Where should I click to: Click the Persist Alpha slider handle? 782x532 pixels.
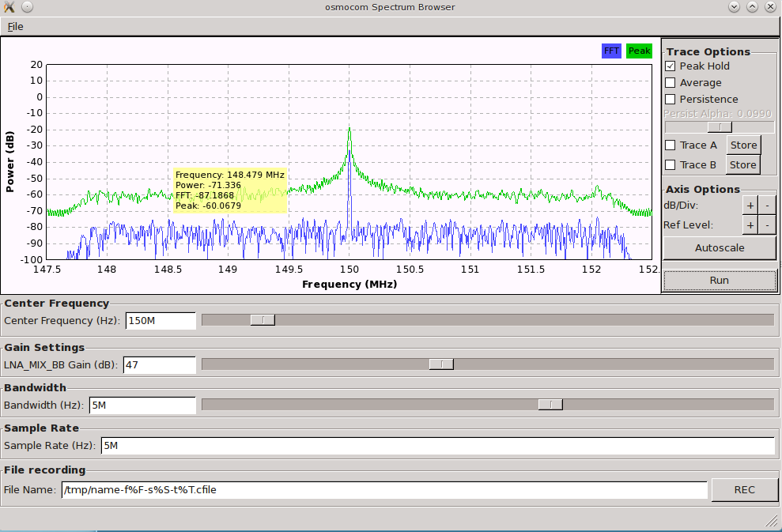point(720,127)
